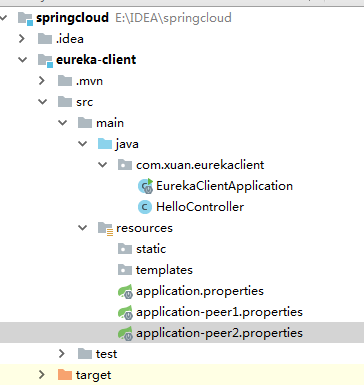Expand the test folder
364x385 pixels.
click(62, 354)
